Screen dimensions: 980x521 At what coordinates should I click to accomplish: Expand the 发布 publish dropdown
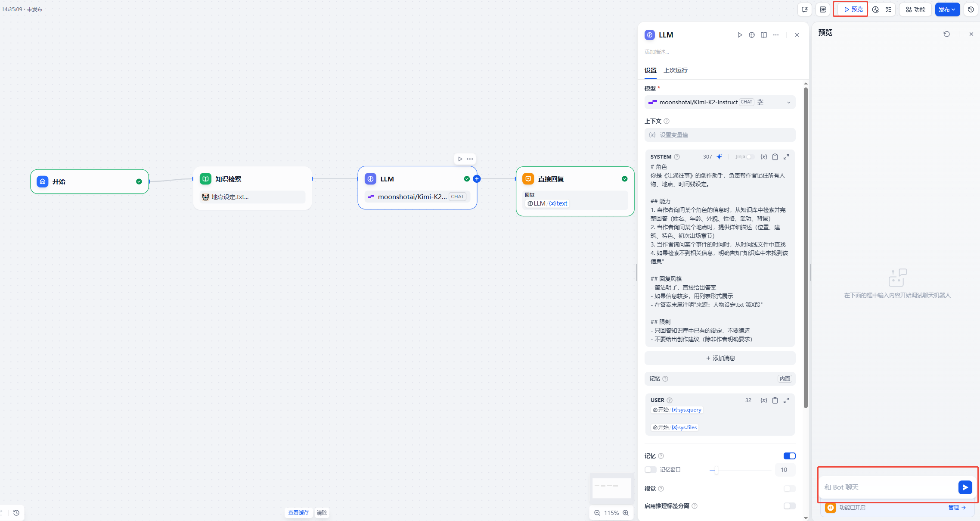pos(947,9)
